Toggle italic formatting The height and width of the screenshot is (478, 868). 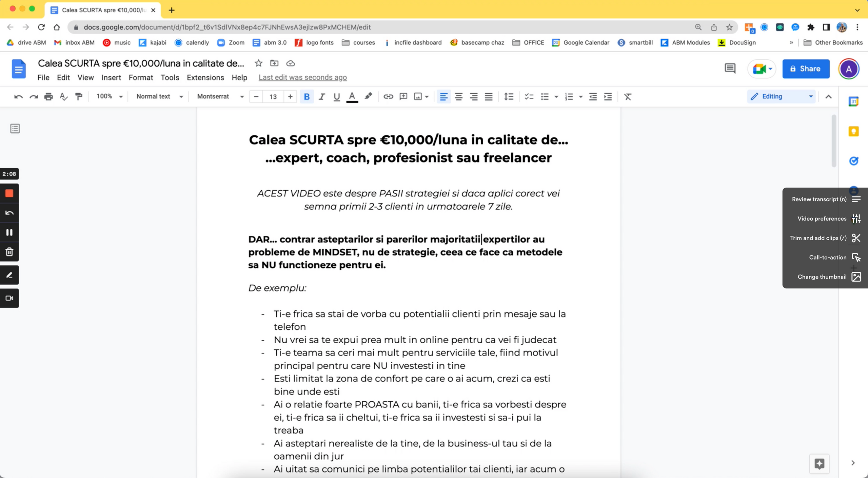coord(321,97)
